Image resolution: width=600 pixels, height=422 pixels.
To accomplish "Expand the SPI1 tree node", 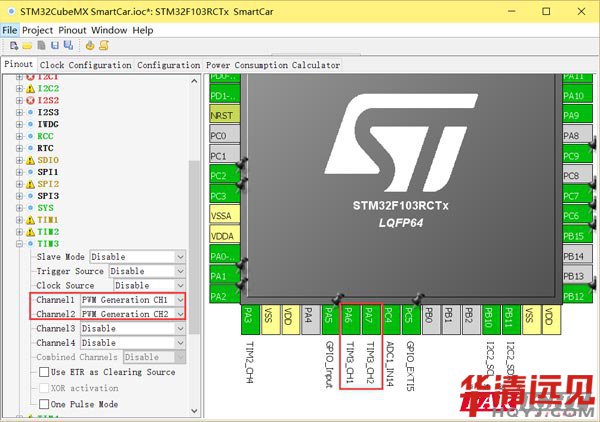I will pos(19,173).
